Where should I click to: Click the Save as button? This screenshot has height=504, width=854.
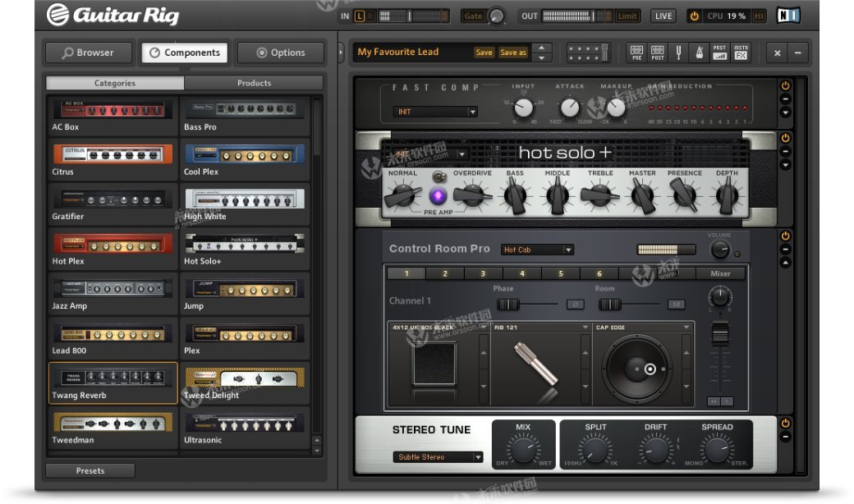[x=513, y=53]
